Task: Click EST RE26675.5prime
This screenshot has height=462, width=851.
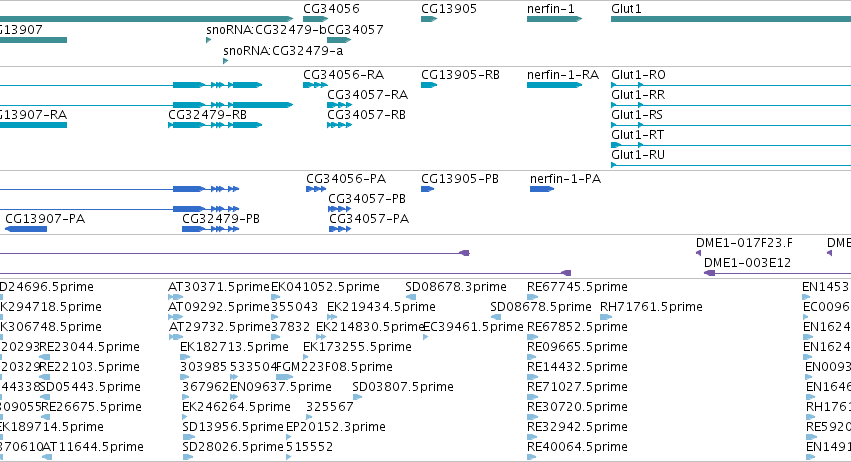Action: [91, 408]
